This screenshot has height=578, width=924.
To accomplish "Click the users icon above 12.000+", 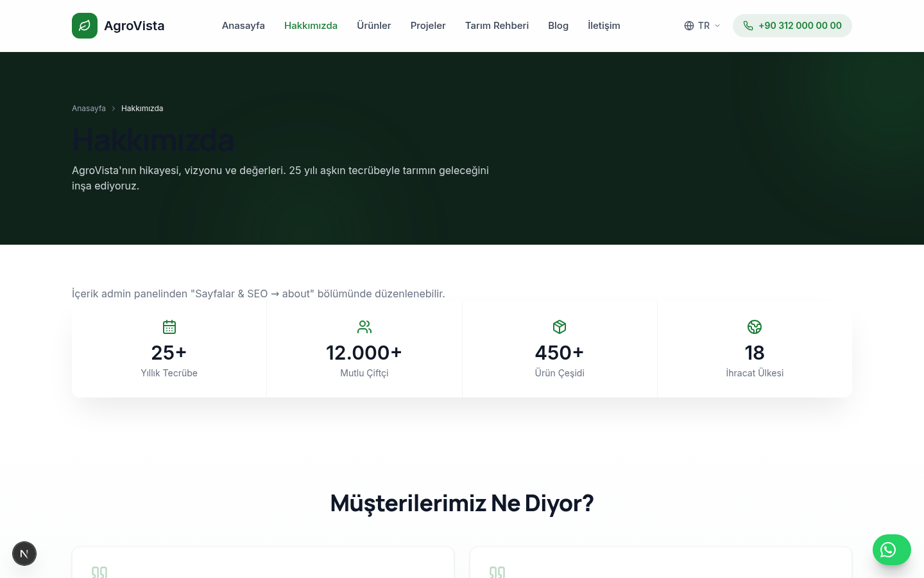I will tap(364, 327).
